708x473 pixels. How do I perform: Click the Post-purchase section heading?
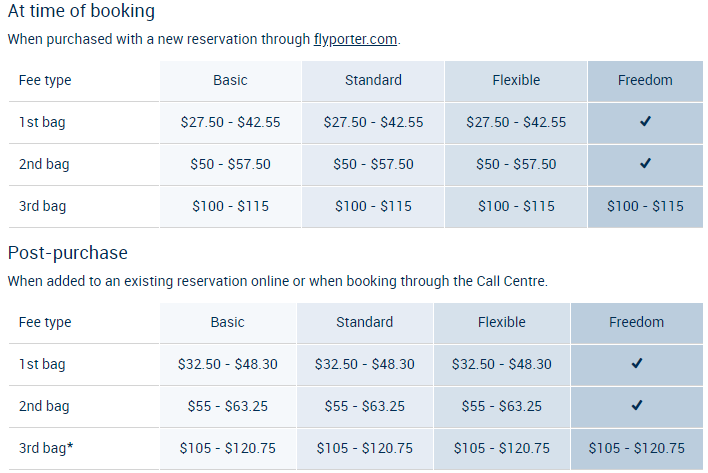click(x=68, y=253)
